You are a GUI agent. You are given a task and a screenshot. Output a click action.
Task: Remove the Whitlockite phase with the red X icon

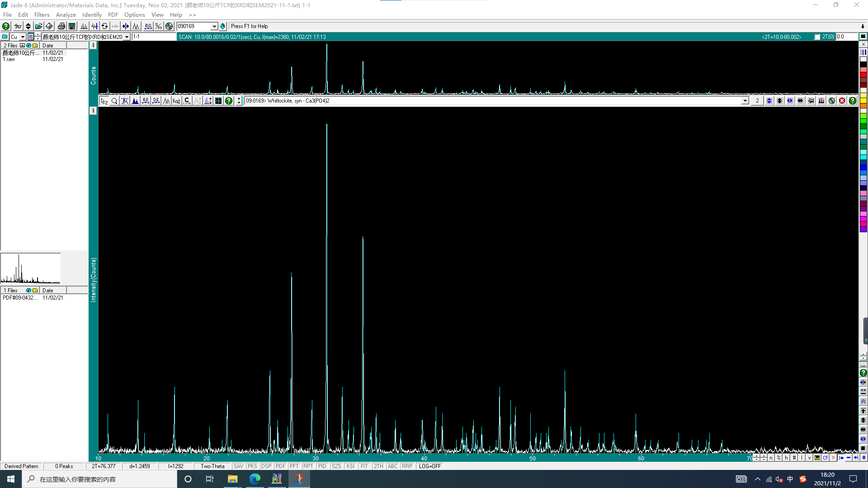[842, 100]
